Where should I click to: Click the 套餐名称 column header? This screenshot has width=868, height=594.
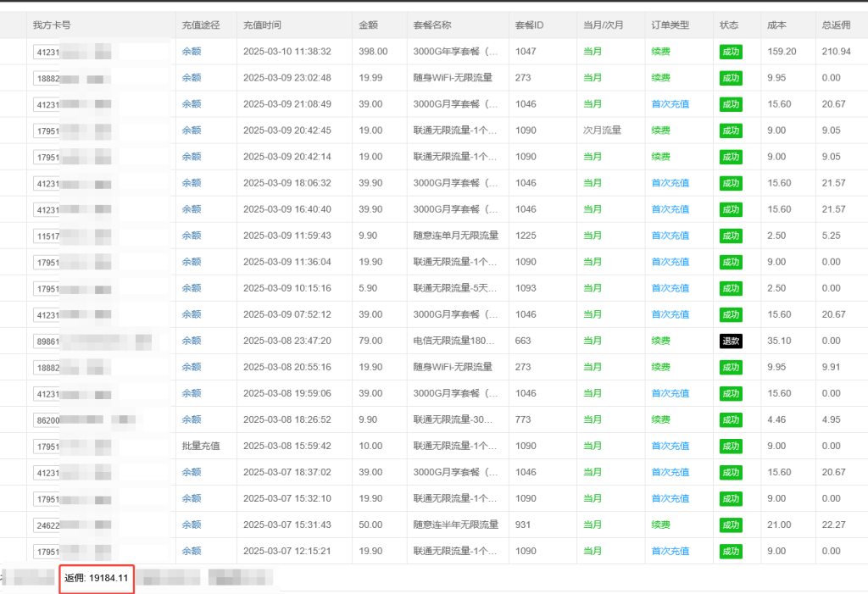[431, 25]
